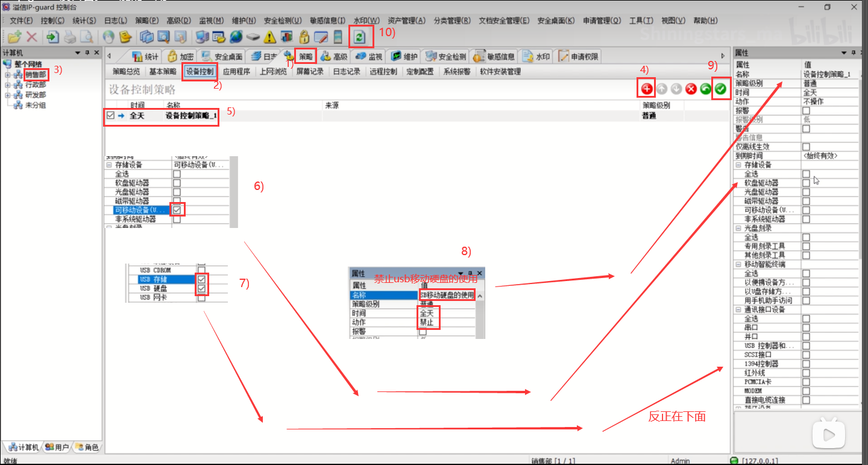
Task: Click the padlock icon in the toolbar
Action: (x=304, y=37)
